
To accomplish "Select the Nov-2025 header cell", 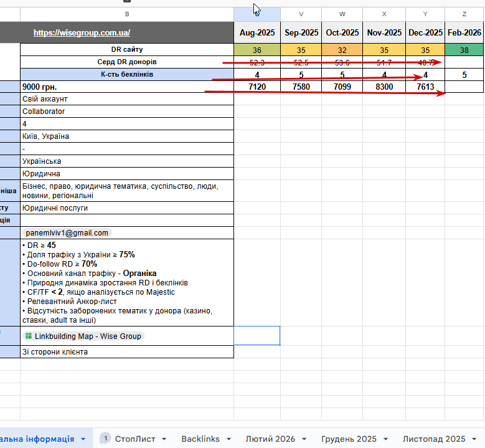I will pyautogui.click(x=384, y=32).
